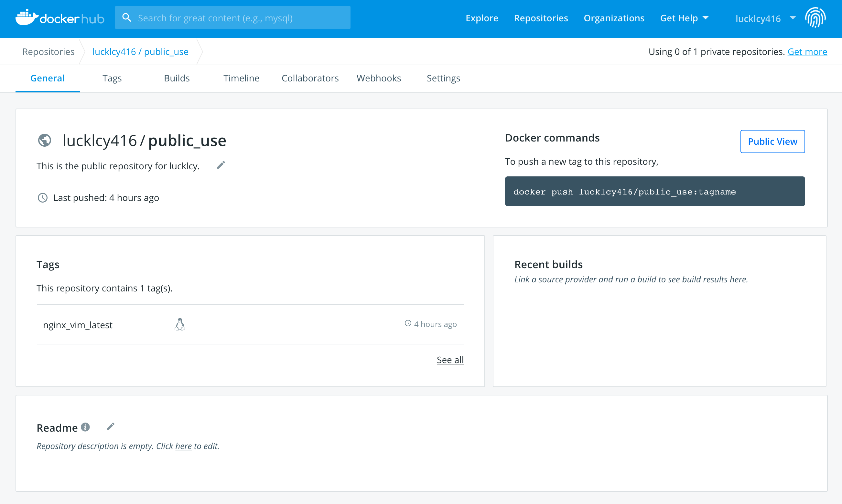Screen dimensions: 842x504
Task: Switch to the Timeline tab
Action: [x=241, y=78]
